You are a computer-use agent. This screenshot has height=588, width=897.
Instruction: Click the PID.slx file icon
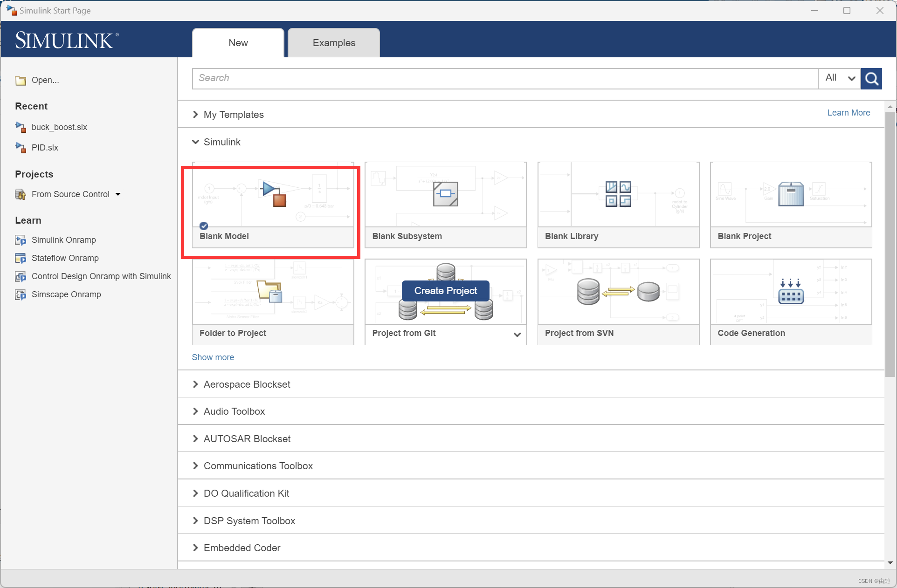(x=20, y=148)
